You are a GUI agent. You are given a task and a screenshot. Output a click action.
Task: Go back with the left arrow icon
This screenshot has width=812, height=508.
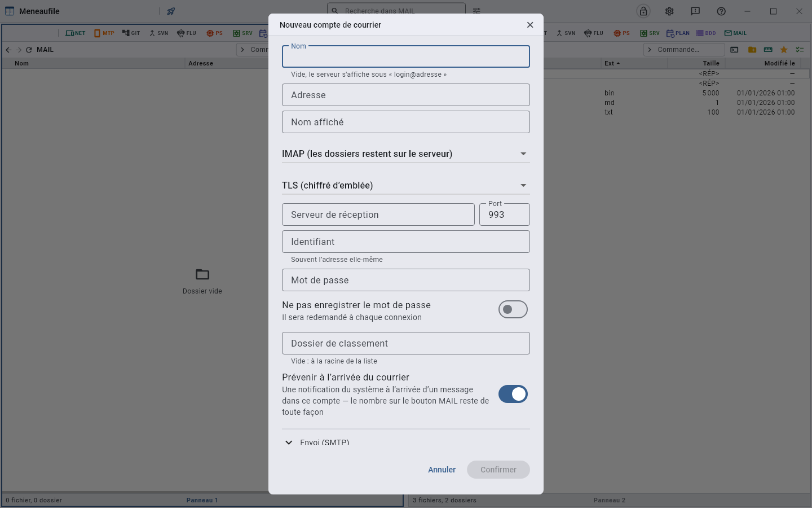point(8,50)
